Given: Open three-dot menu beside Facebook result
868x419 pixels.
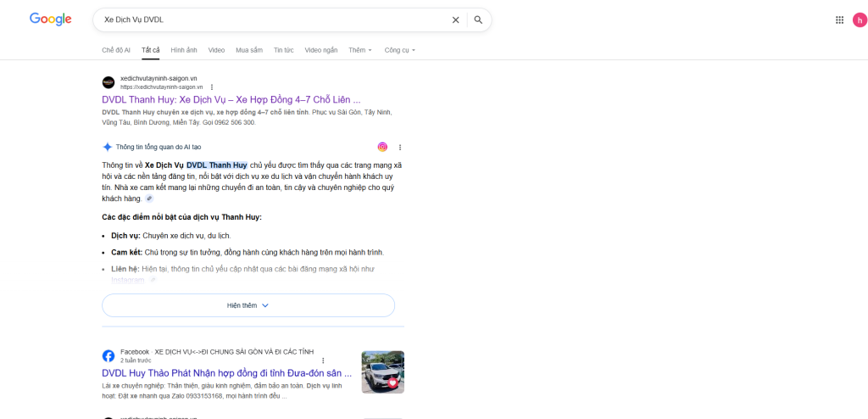Looking at the screenshot, I should [x=323, y=360].
